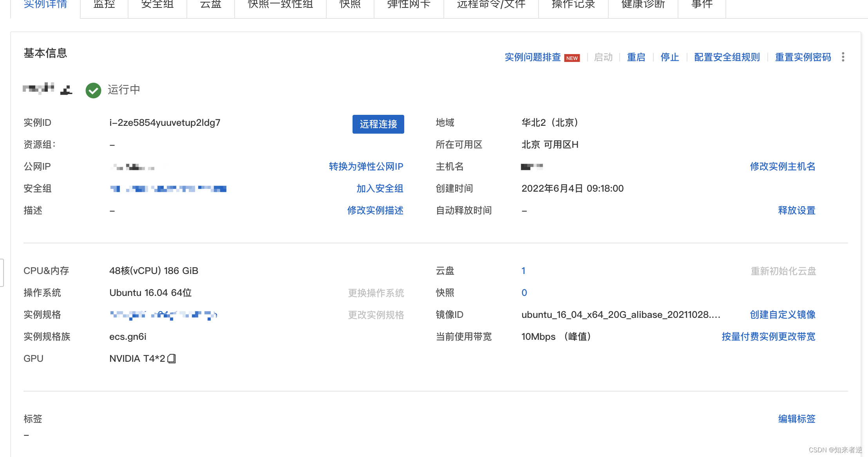The image size is (868, 457).
Task: Click the NEW badge beside 实例问题排查
Action: (572, 58)
